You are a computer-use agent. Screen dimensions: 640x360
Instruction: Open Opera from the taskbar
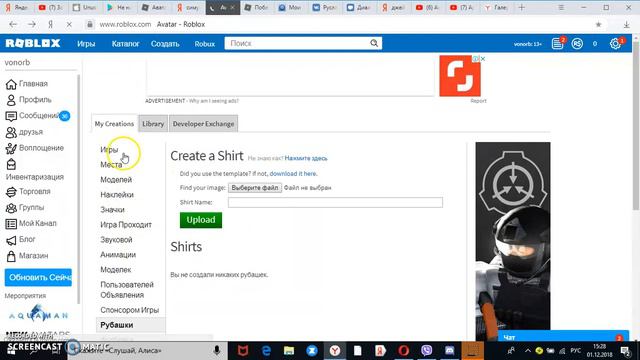[403, 351]
